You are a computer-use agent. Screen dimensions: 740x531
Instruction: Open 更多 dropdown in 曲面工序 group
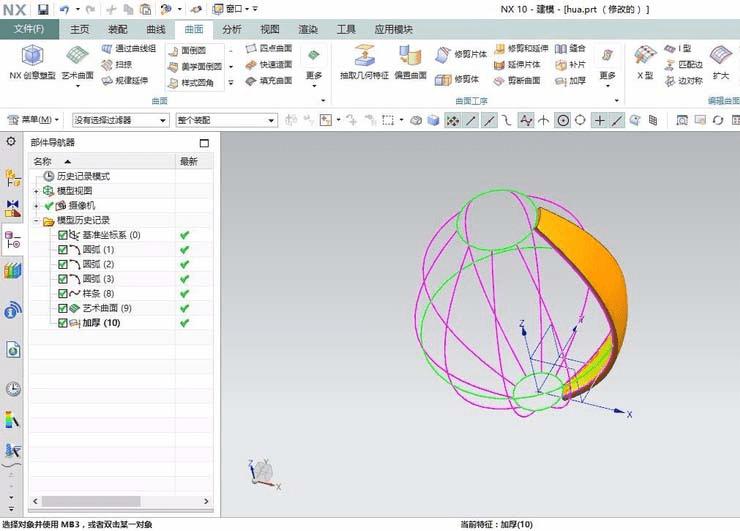tap(607, 67)
